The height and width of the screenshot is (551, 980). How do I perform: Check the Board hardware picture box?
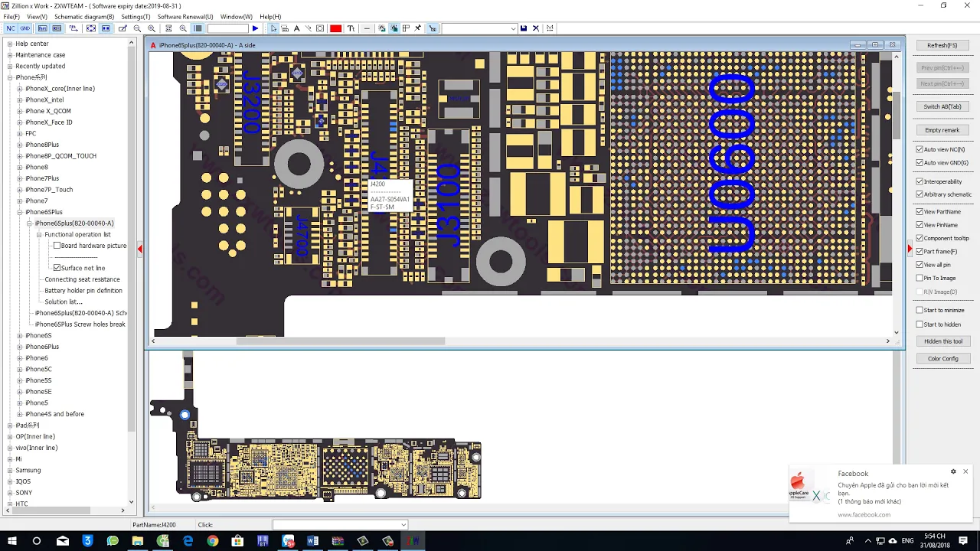point(57,246)
